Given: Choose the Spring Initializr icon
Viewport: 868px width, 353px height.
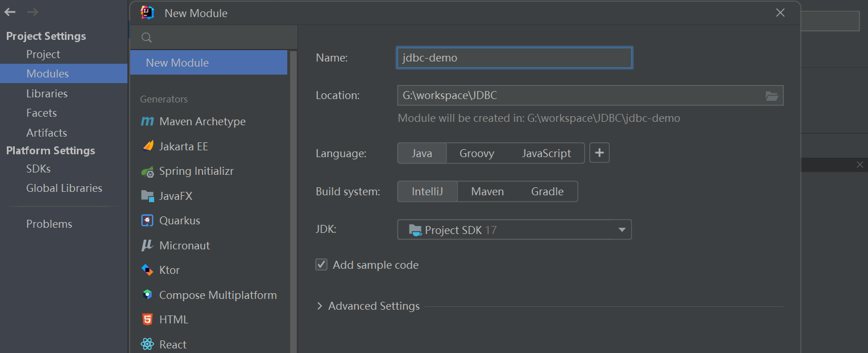Looking at the screenshot, I should 148,171.
